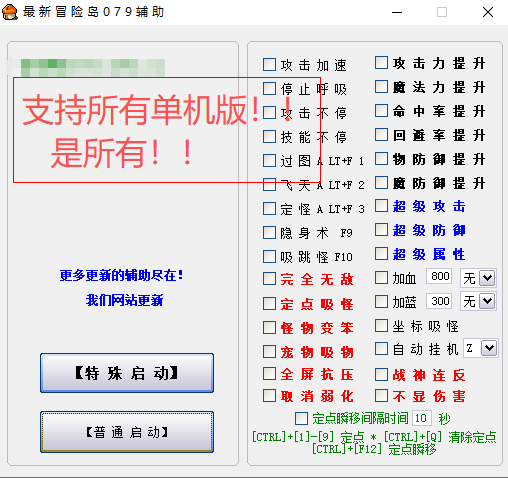Enable 定怪 ALT+F3 checkbox

tap(269, 209)
